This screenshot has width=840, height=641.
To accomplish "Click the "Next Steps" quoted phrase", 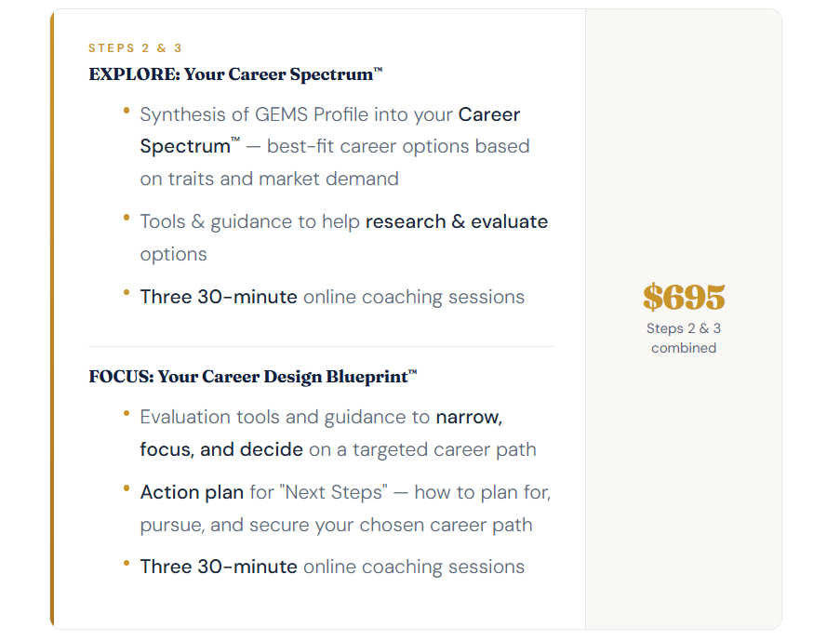I will pyautogui.click(x=331, y=492).
